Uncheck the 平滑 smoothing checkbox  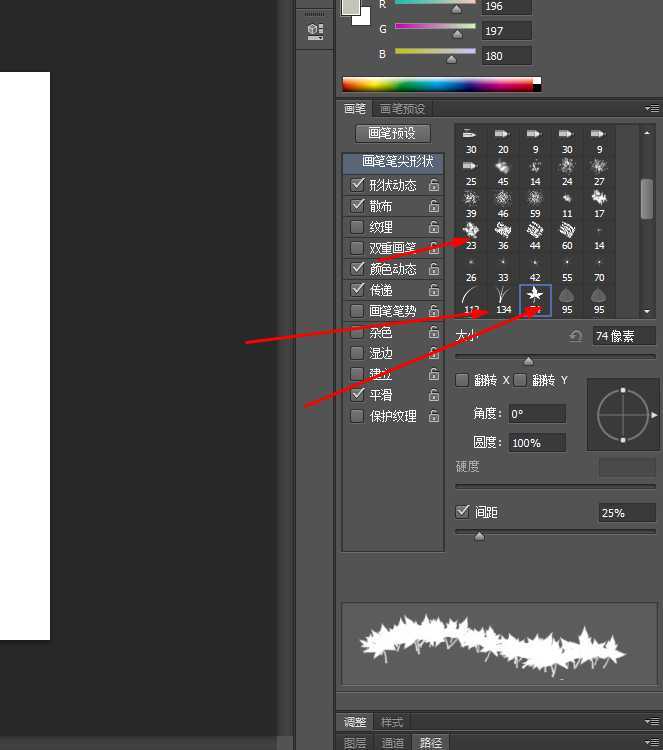[357, 395]
